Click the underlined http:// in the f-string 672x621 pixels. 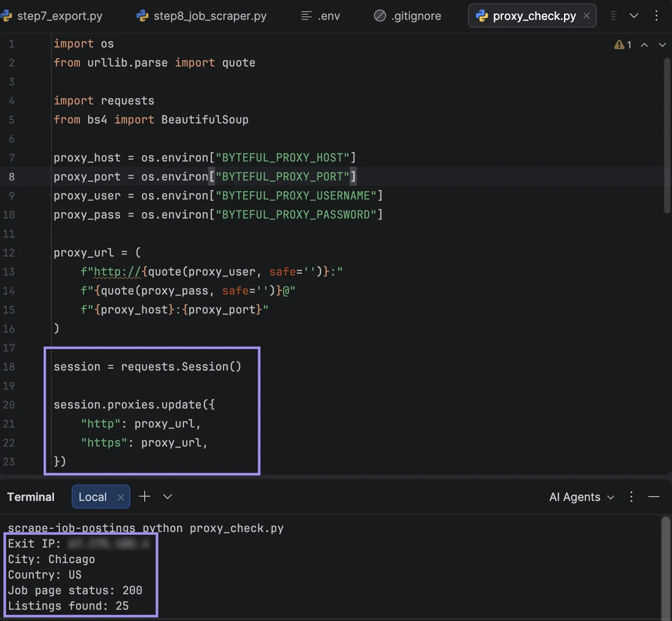[117, 272]
